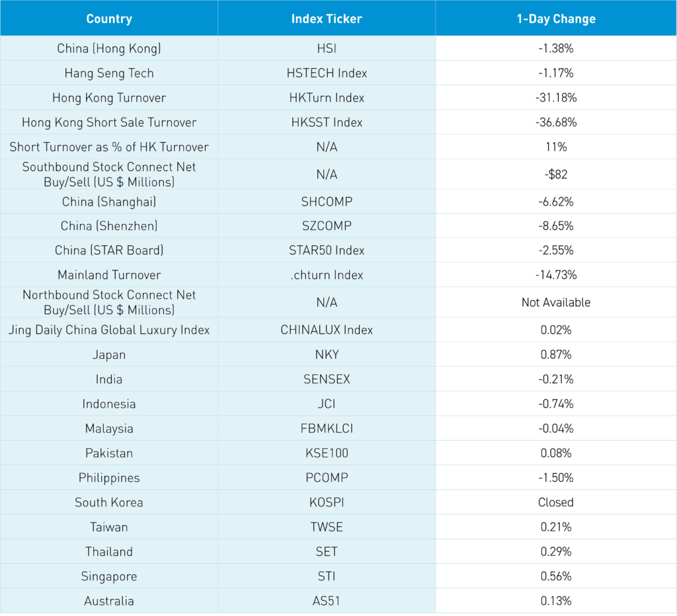677x616 pixels.
Task: Click the Country column header
Action: coord(109,19)
